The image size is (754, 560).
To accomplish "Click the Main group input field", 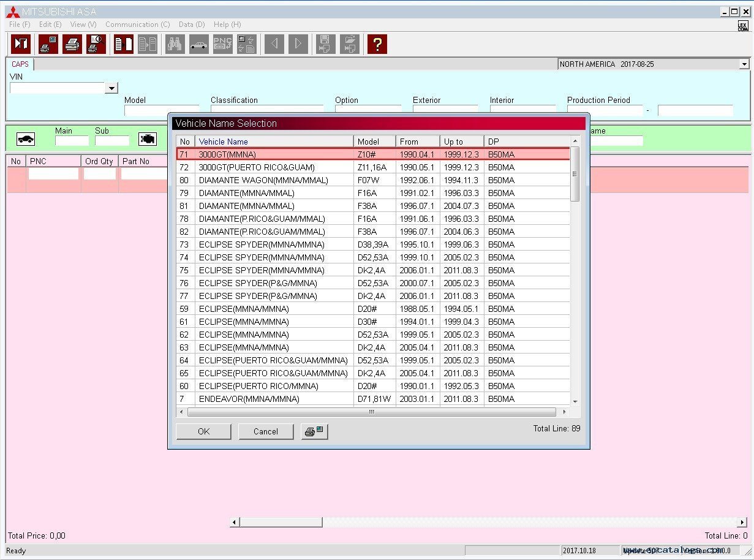I will click(72, 140).
